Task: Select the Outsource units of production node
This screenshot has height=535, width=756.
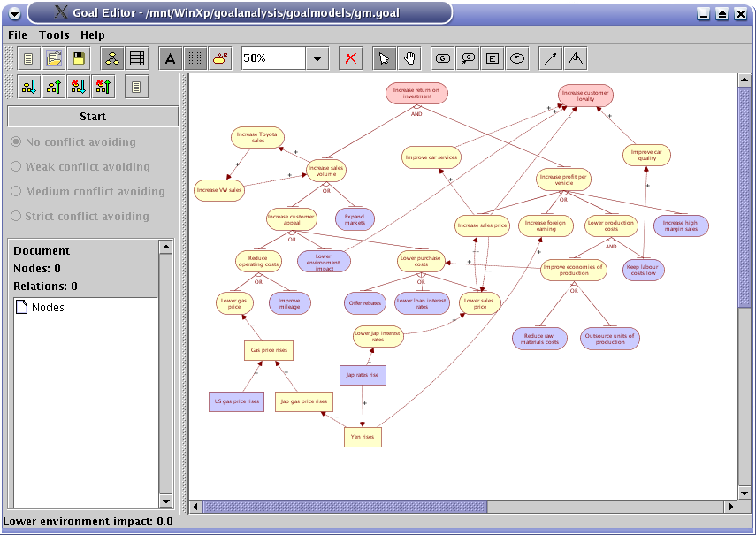Action: [610, 339]
